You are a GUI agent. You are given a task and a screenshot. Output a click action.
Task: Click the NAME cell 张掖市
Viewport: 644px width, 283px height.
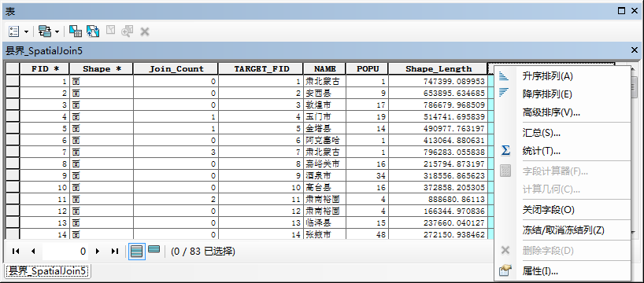coord(324,234)
